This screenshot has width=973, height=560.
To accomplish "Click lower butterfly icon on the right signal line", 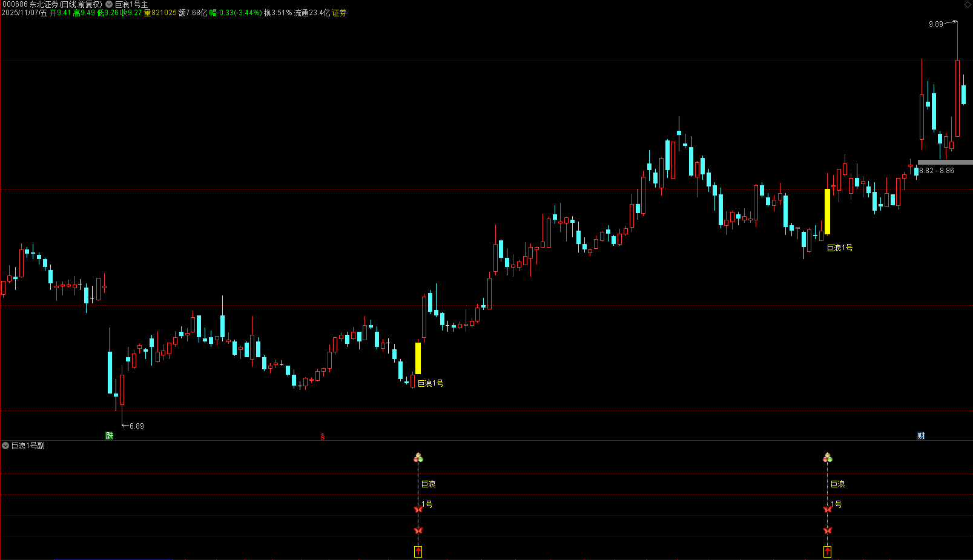I will click(x=828, y=530).
